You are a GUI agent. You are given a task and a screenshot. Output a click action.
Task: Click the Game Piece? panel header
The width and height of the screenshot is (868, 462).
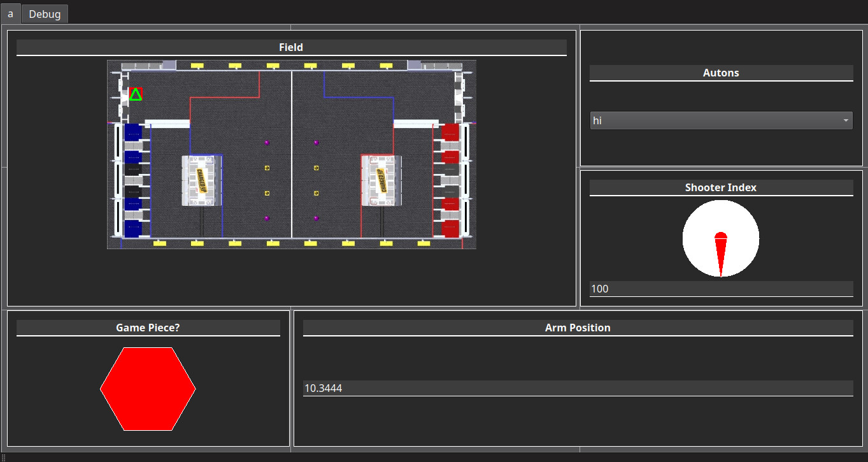pyautogui.click(x=148, y=327)
